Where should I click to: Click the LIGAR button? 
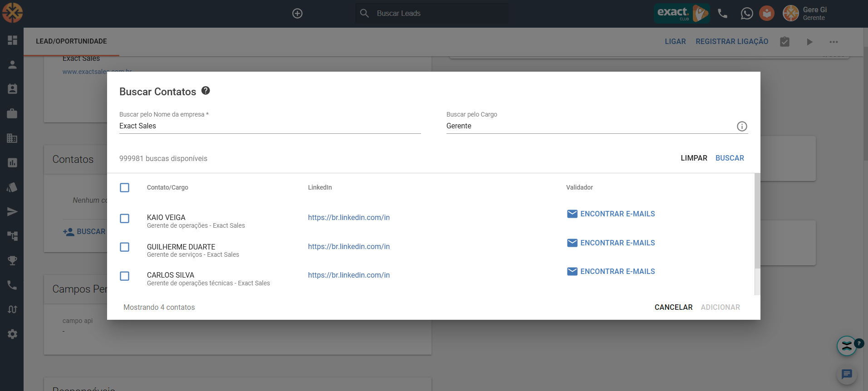coord(675,41)
